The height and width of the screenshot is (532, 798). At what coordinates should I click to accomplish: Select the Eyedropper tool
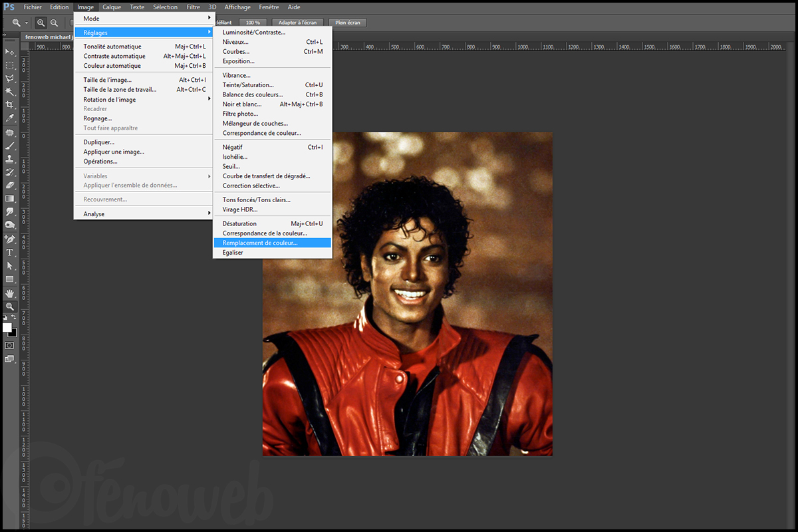(10, 118)
